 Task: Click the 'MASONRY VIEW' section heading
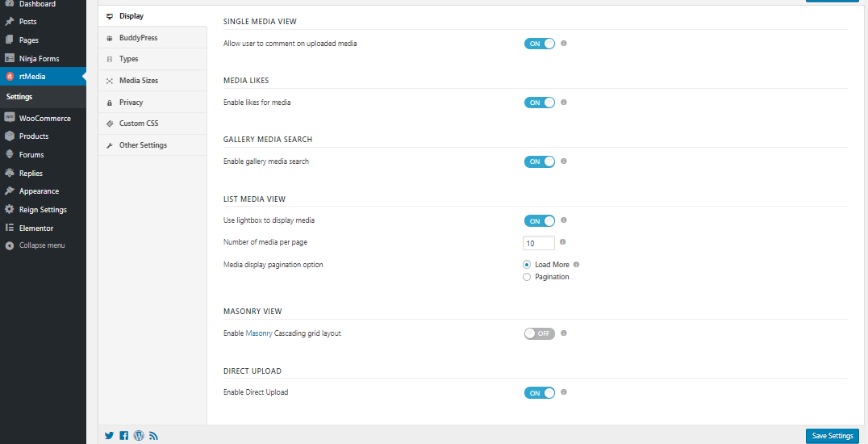pos(252,312)
